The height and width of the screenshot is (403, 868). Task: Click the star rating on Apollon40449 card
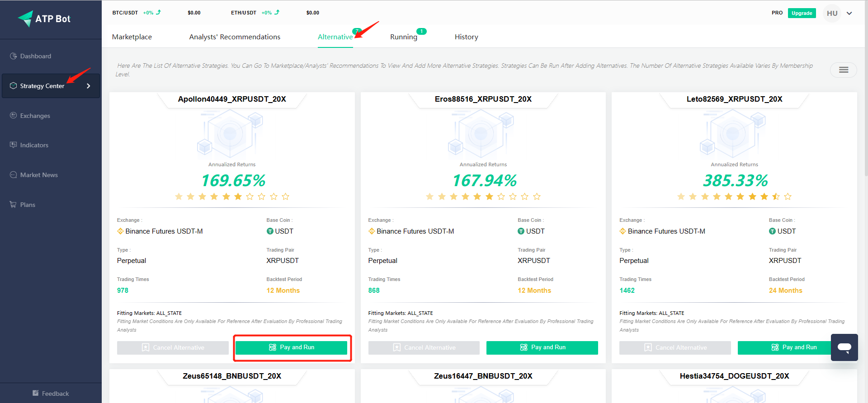click(232, 197)
